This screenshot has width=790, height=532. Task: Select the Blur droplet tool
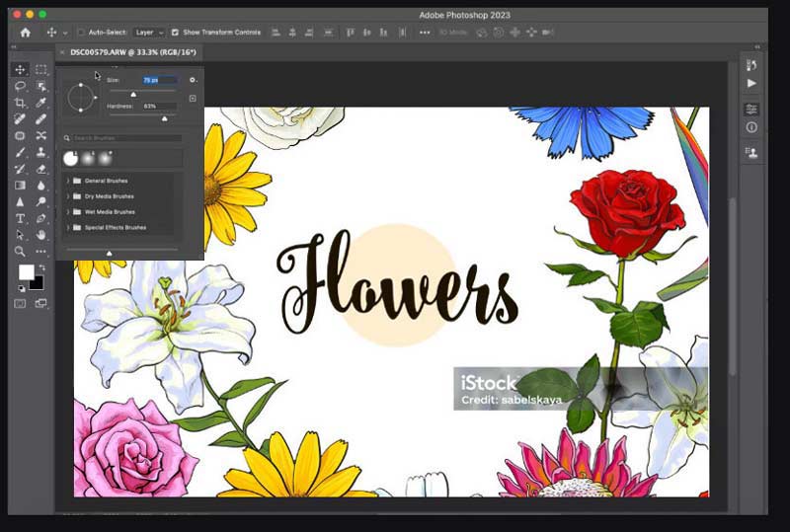40,186
